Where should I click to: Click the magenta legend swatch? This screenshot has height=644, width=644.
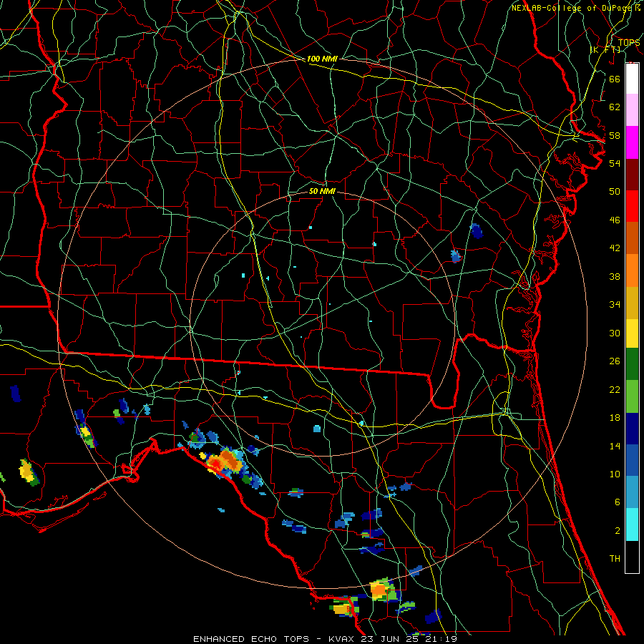(632, 142)
